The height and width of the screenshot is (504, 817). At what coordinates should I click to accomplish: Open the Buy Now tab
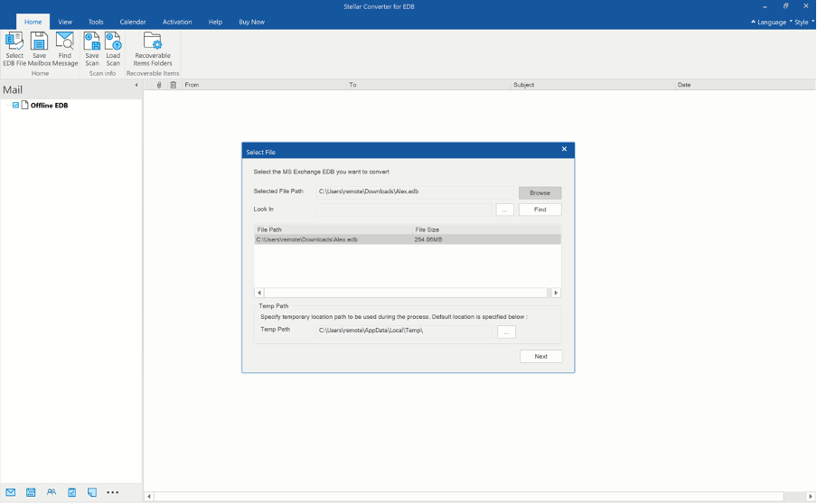click(x=251, y=22)
